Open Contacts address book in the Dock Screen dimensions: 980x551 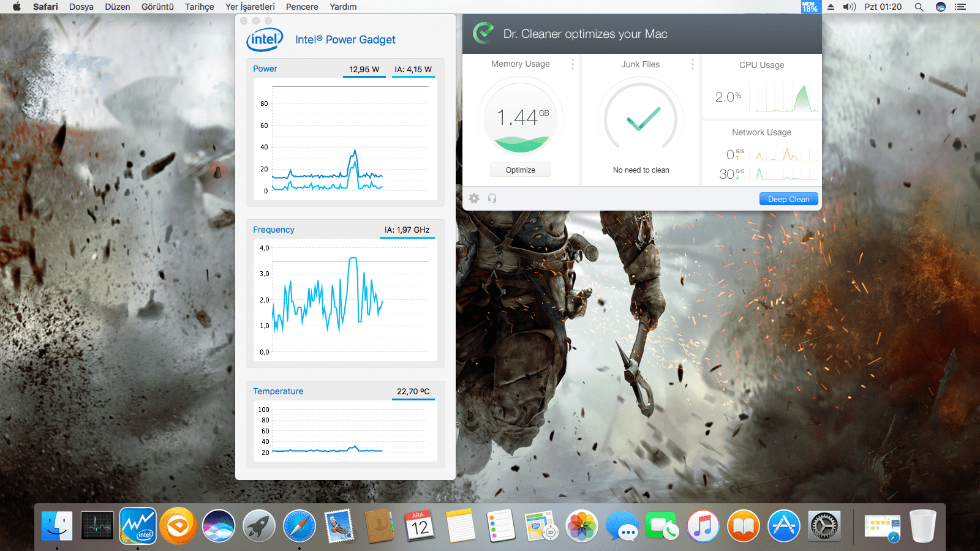pos(380,526)
